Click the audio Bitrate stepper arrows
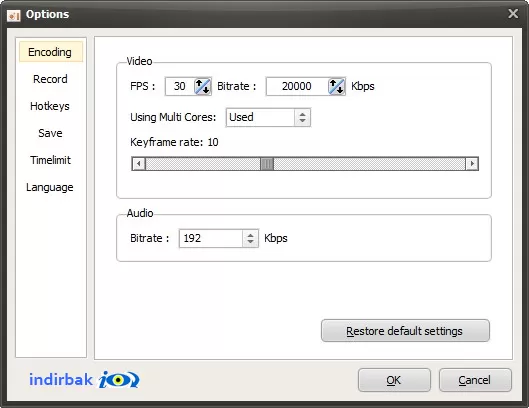The height and width of the screenshot is (408, 529). (250, 238)
